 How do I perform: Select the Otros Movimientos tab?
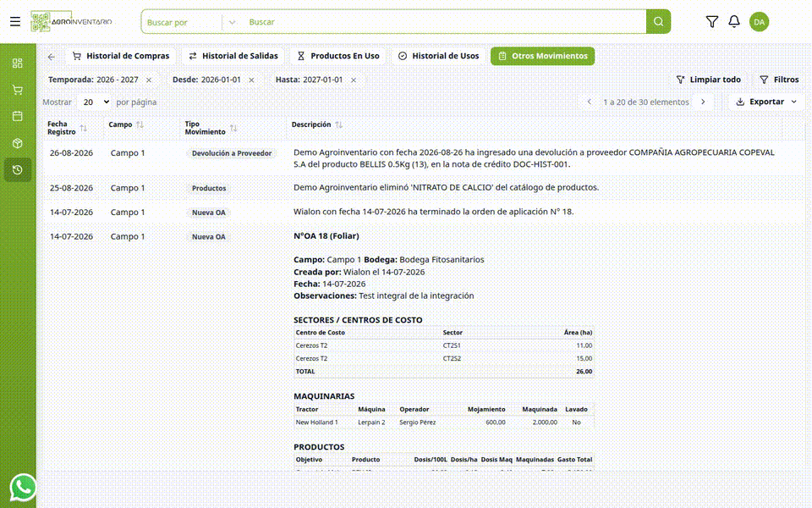point(543,56)
